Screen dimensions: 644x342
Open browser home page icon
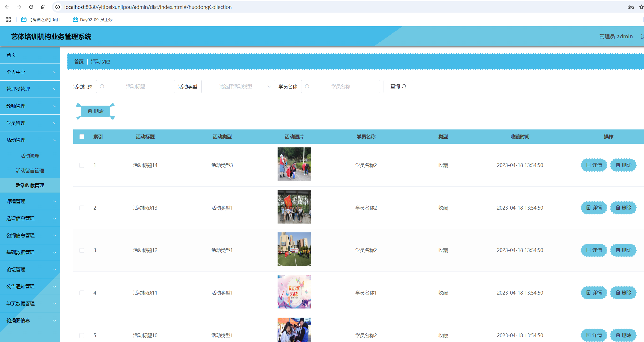(x=43, y=7)
